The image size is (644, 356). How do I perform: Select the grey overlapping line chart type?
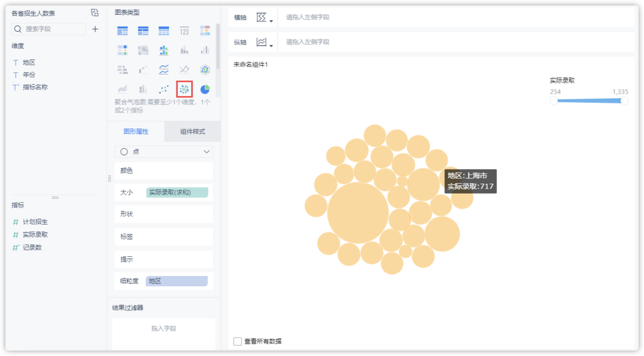pyautogui.click(x=184, y=70)
